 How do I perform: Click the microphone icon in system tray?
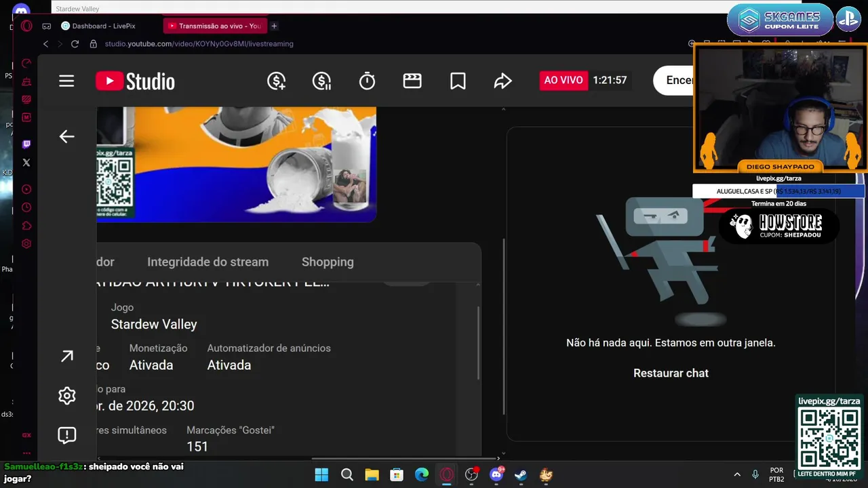755,474
